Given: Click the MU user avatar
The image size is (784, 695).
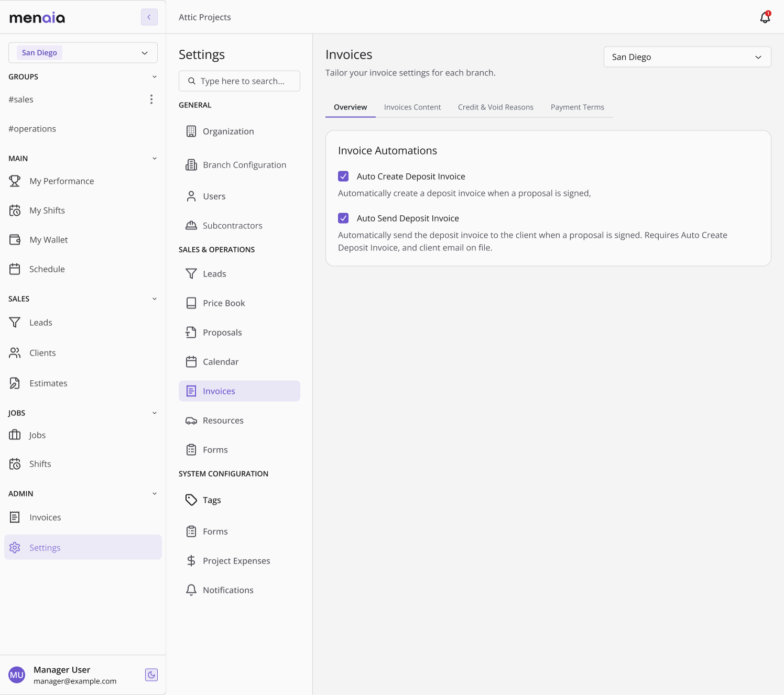Looking at the screenshot, I should 17,675.
